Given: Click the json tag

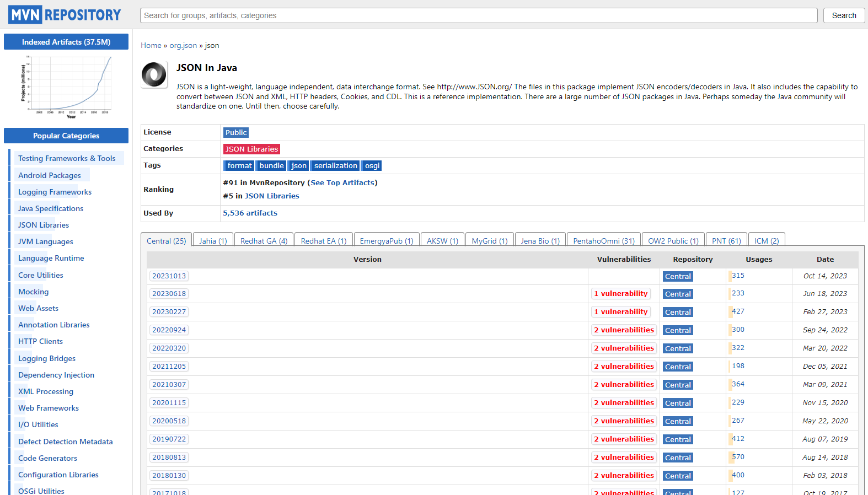Looking at the screenshot, I should click(x=298, y=165).
